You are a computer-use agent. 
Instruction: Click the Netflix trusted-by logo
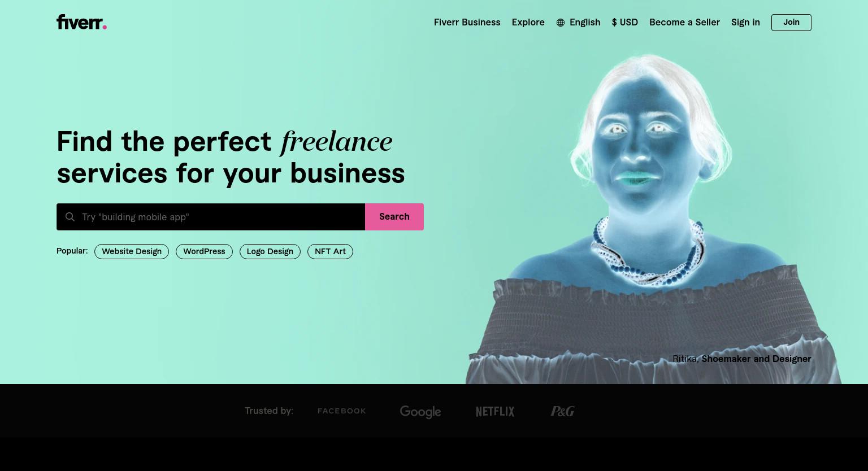[x=495, y=412]
